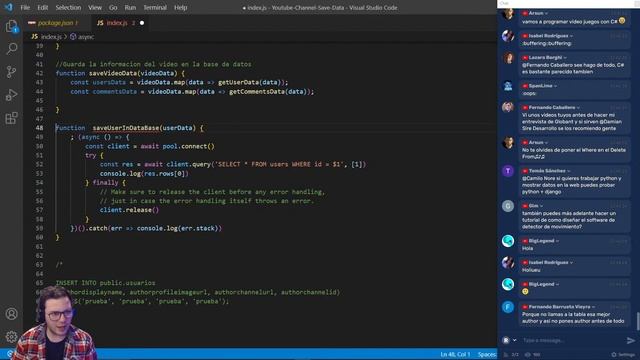Click Gim's grey G avatar
The height and width of the screenshot is (360, 640).
click(508, 206)
